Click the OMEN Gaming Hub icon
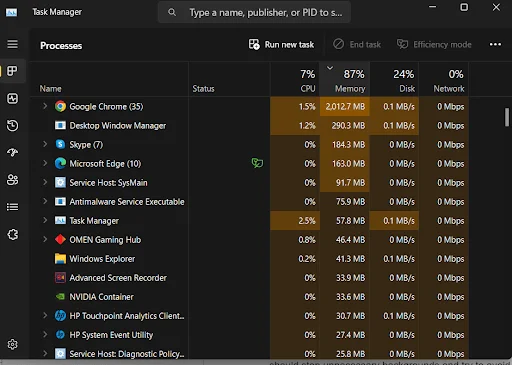Image resolution: width=512 pixels, height=365 pixels. point(60,239)
